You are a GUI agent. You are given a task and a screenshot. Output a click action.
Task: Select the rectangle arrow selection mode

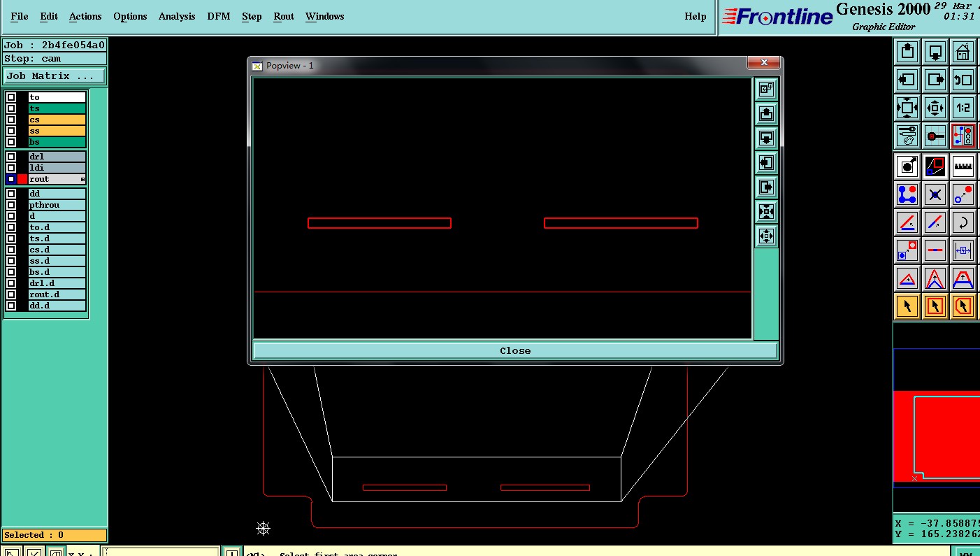[935, 306]
